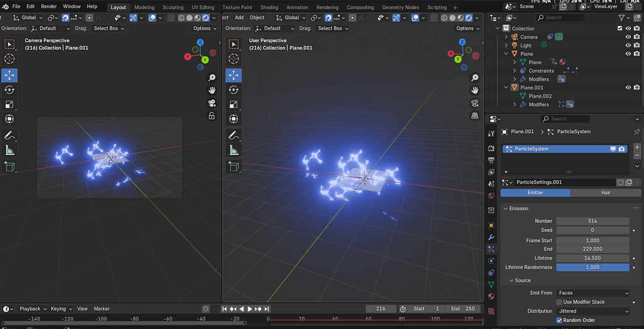Screen dimensions: 644x329
Task: Enable Use Modifier Stack checkbox
Action: click(559, 302)
